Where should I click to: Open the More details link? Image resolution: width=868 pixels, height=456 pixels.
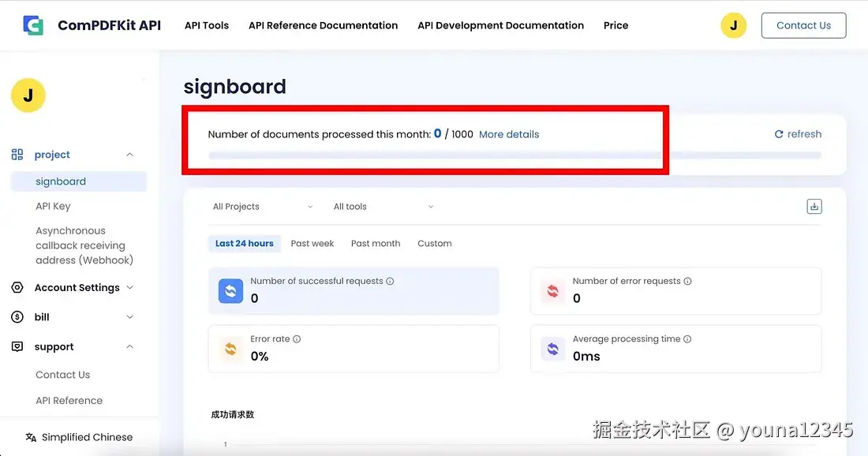509,134
